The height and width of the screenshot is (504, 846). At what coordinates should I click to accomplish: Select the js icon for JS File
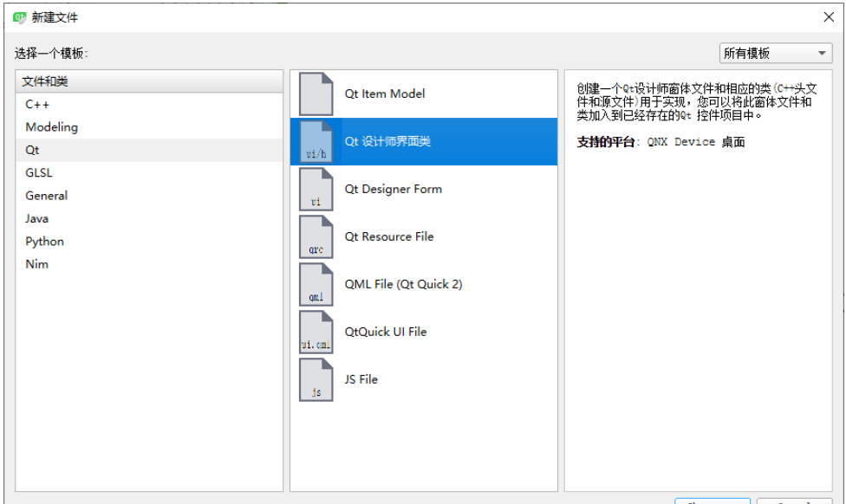coord(315,379)
